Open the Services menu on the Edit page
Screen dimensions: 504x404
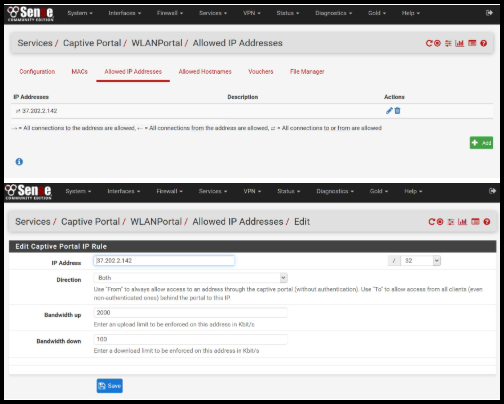tap(213, 191)
